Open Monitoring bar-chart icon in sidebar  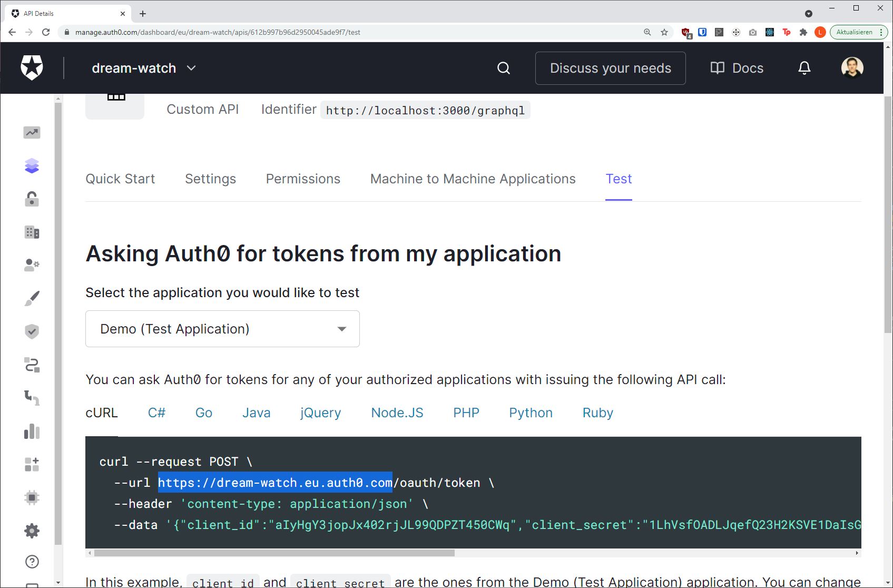[32, 432]
